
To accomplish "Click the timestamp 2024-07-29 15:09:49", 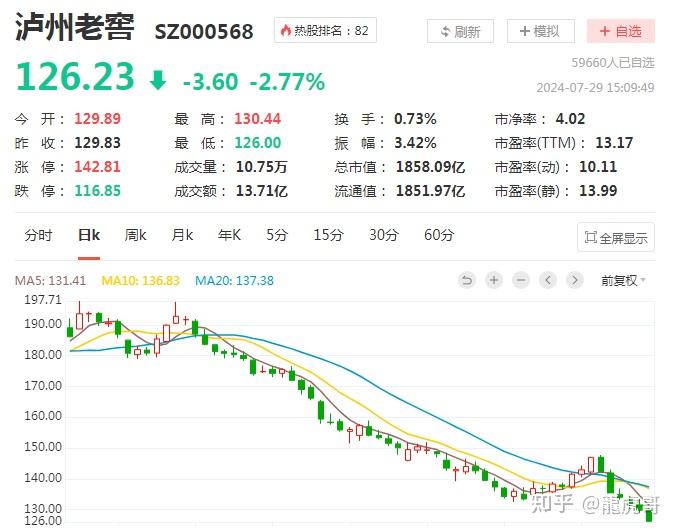I will [595, 88].
